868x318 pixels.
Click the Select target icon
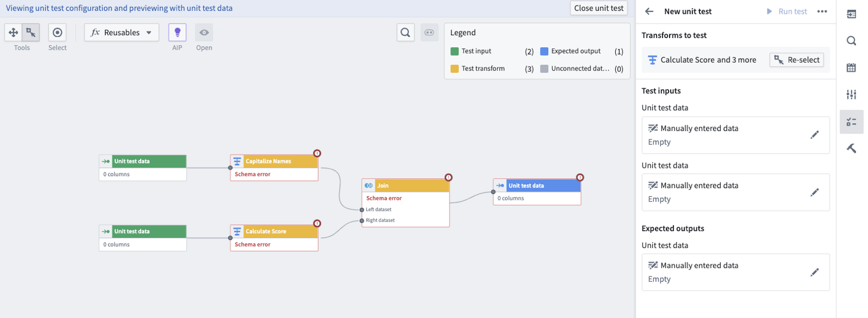[x=57, y=32]
